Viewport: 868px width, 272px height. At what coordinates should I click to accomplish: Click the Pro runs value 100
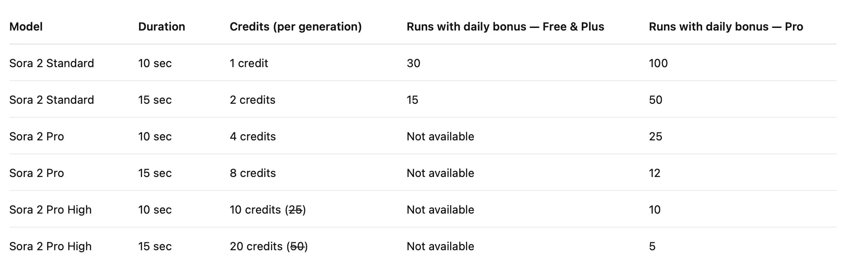[658, 63]
